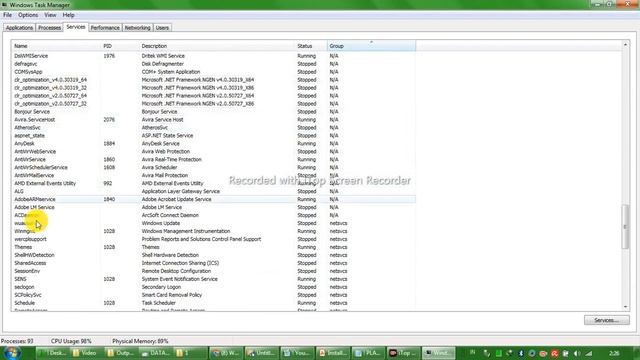Click the volume speaker tray icon
The width and height of the screenshot is (640, 360).
(x=577, y=353)
